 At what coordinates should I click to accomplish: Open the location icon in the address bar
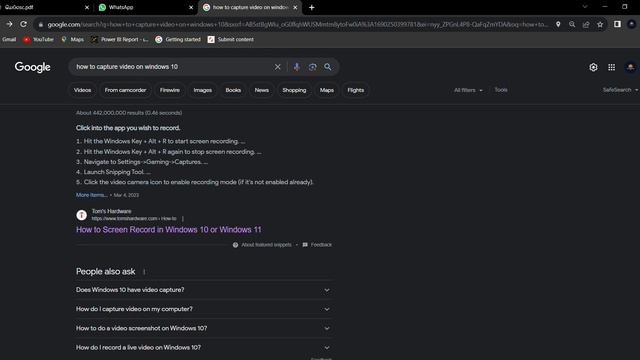point(558,24)
